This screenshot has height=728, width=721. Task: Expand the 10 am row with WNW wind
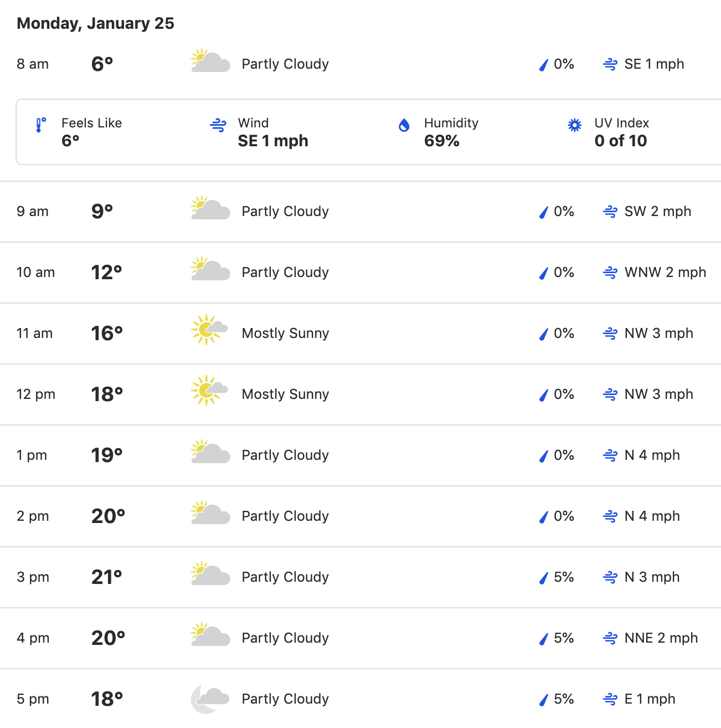360,273
